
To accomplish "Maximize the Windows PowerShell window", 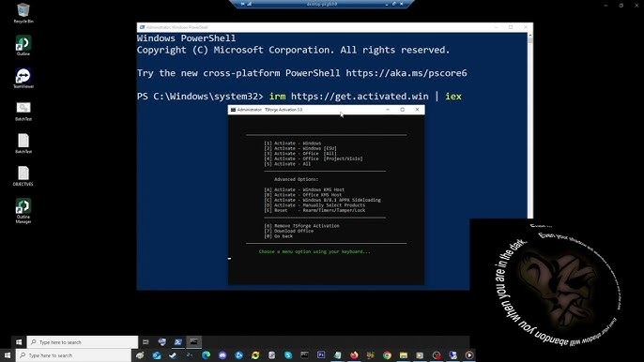I will pos(511,27).
